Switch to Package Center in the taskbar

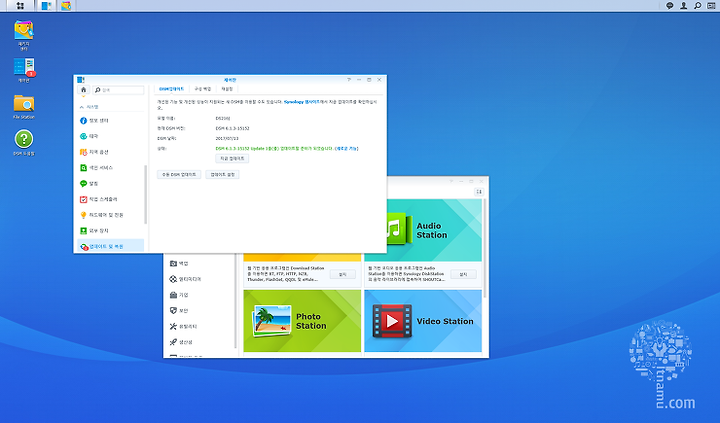pyautogui.click(x=66, y=6)
